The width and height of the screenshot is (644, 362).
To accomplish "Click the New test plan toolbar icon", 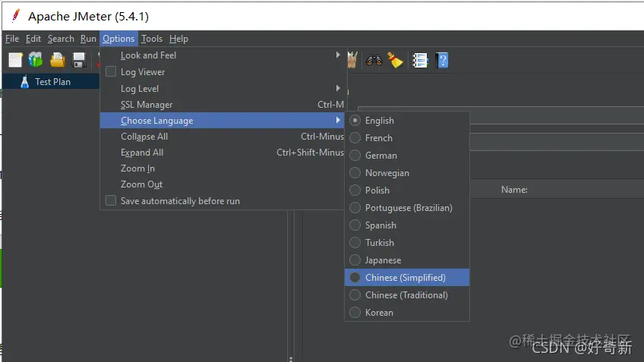I will [15, 60].
